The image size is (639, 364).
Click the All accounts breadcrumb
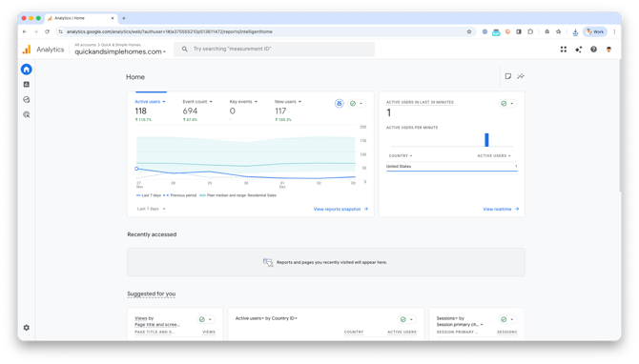point(85,45)
